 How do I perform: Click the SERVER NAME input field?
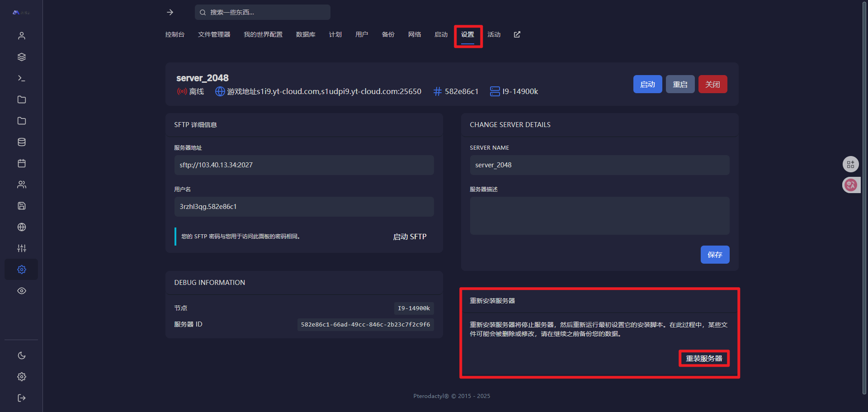coord(599,165)
